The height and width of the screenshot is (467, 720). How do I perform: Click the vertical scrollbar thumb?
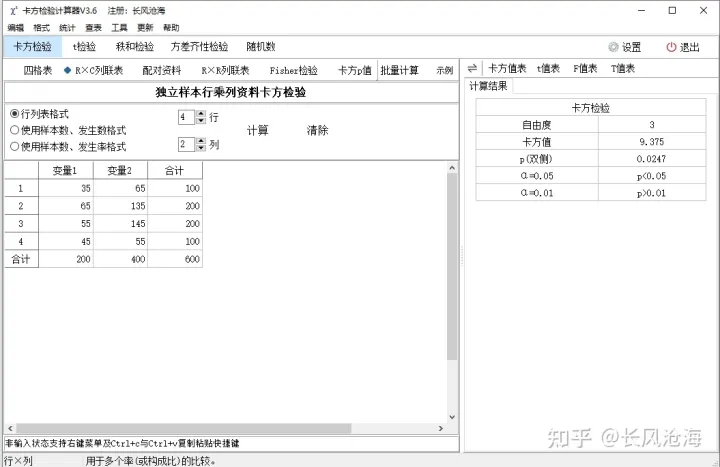(452, 267)
